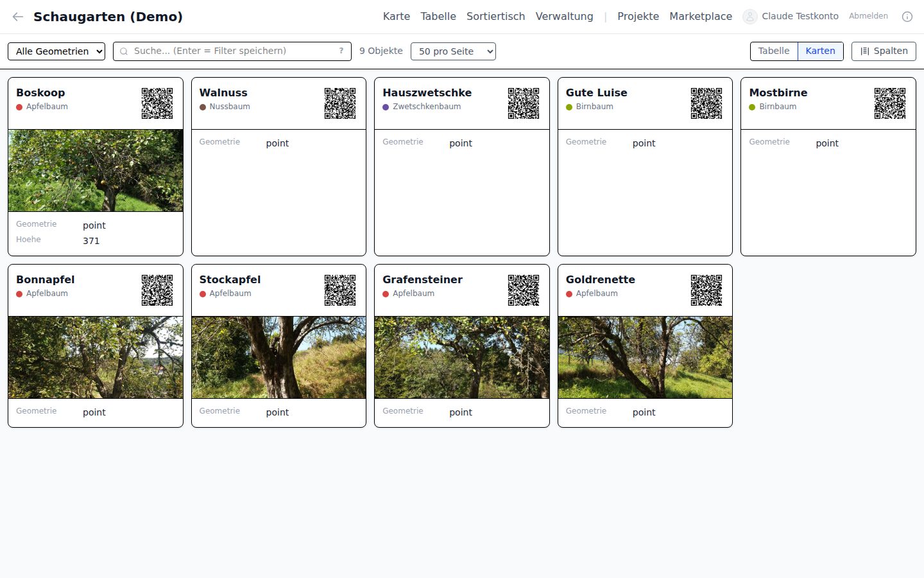Open the Stockapfel QR code
Image resolution: width=924 pixels, height=578 pixels.
click(x=340, y=290)
